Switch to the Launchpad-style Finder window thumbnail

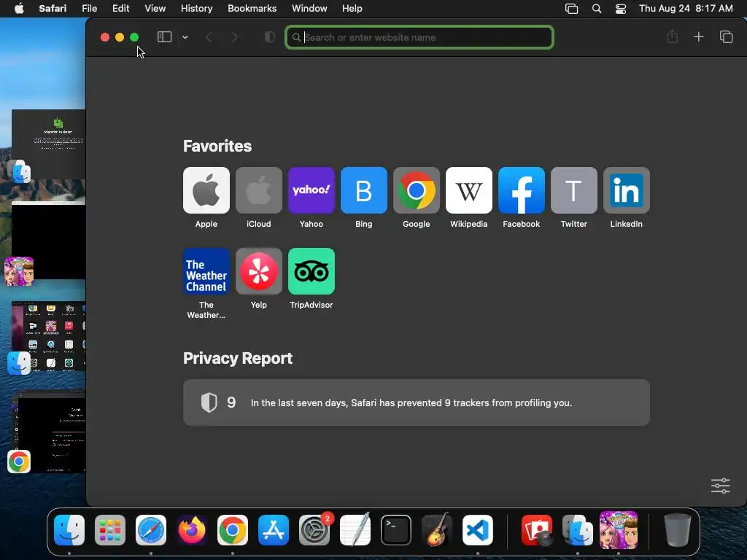coord(49,336)
